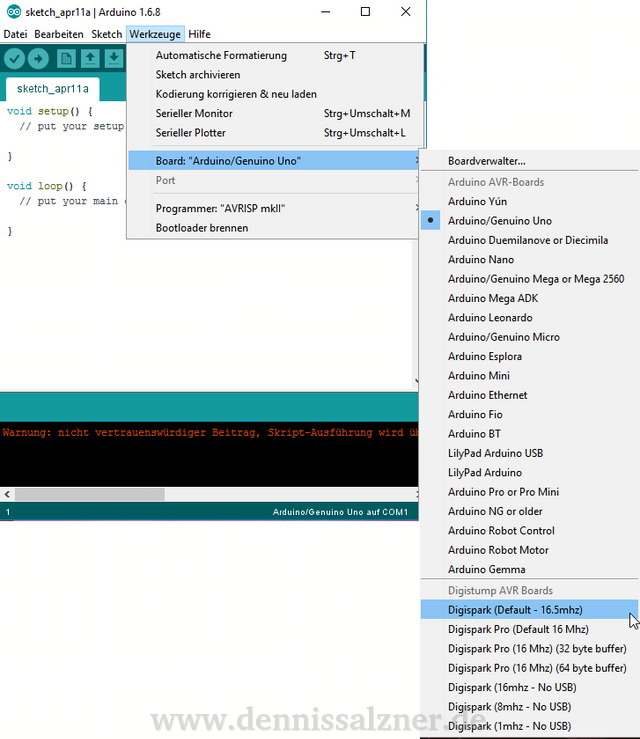Open the Bearbeiten menu
640x739 pixels.
pyautogui.click(x=59, y=34)
